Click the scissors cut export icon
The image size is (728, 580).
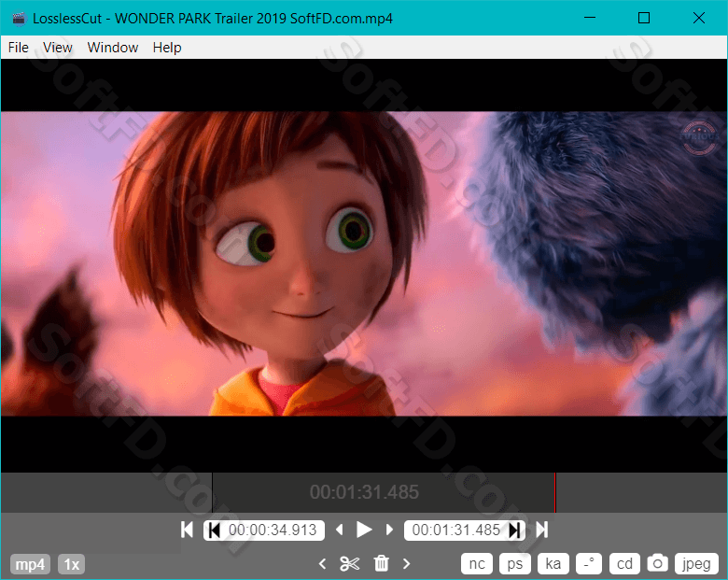pos(350,564)
